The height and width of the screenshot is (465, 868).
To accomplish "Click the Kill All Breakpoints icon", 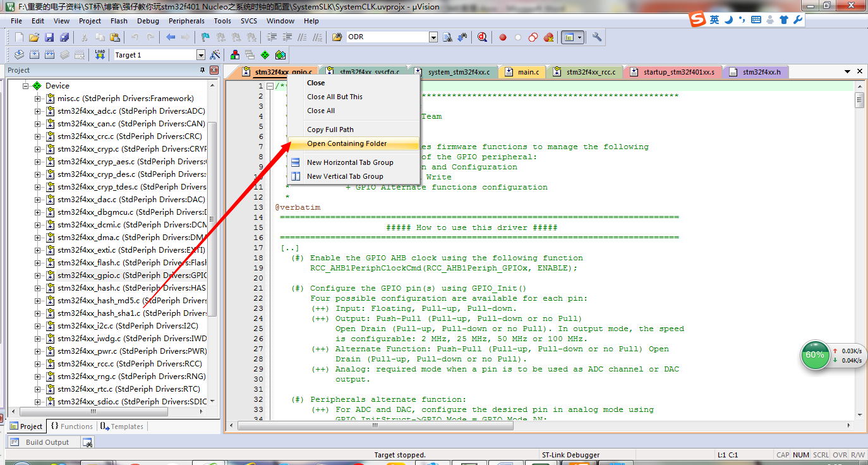I will pyautogui.click(x=548, y=37).
